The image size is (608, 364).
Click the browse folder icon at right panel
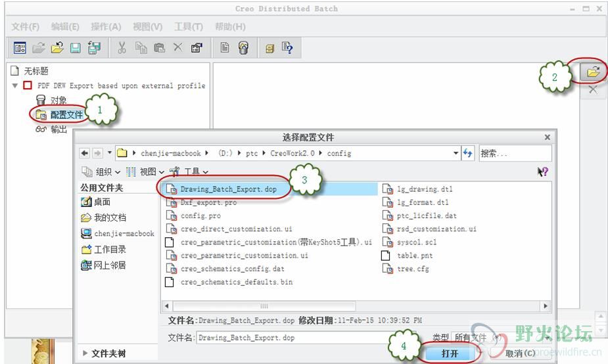(x=593, y=72)
